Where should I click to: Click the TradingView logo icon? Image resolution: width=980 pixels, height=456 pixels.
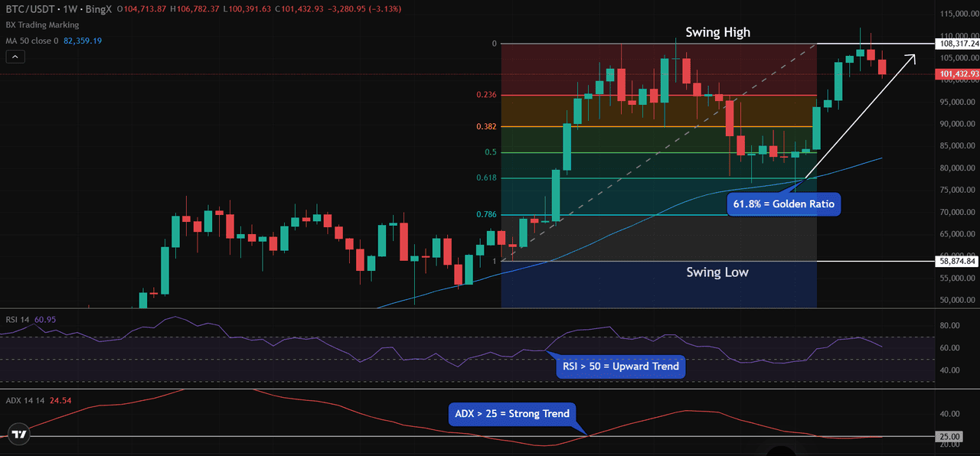[x=19, y=435]
